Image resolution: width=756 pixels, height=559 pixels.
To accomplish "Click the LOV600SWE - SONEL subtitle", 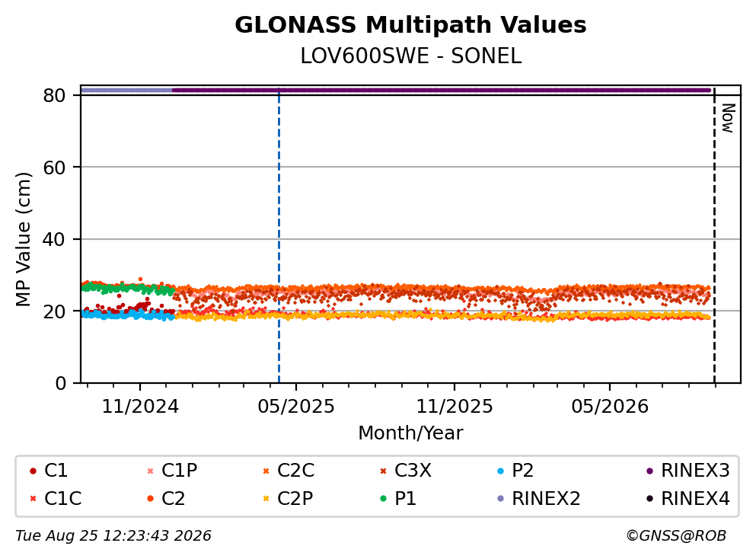I will click(x=411, y=56).
